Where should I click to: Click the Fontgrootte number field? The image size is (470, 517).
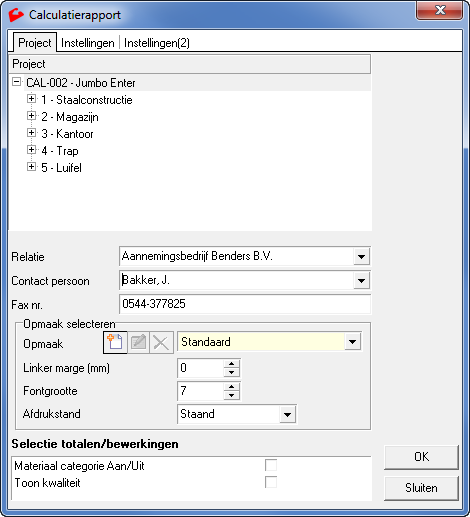[201, 391]
